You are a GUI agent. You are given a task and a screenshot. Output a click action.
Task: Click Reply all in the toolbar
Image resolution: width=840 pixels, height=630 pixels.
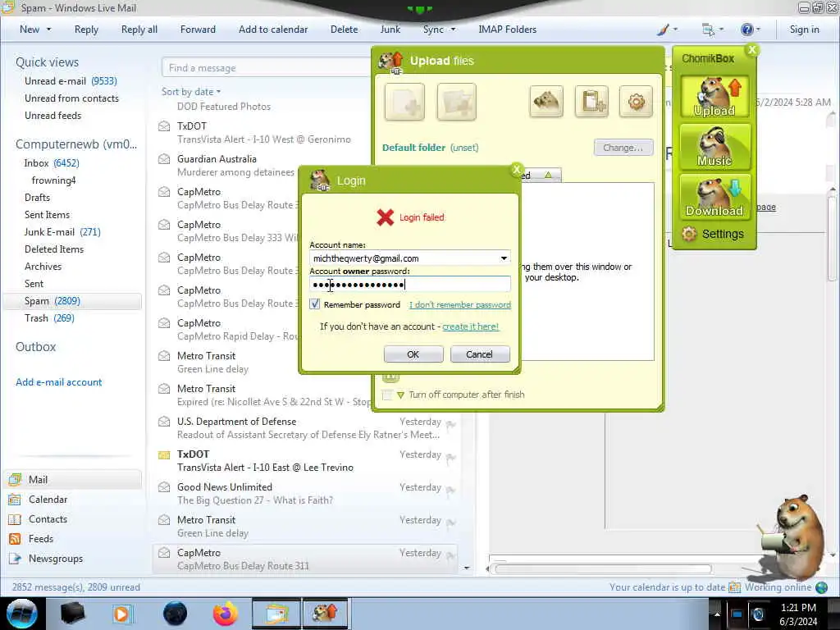click(139, 30)
